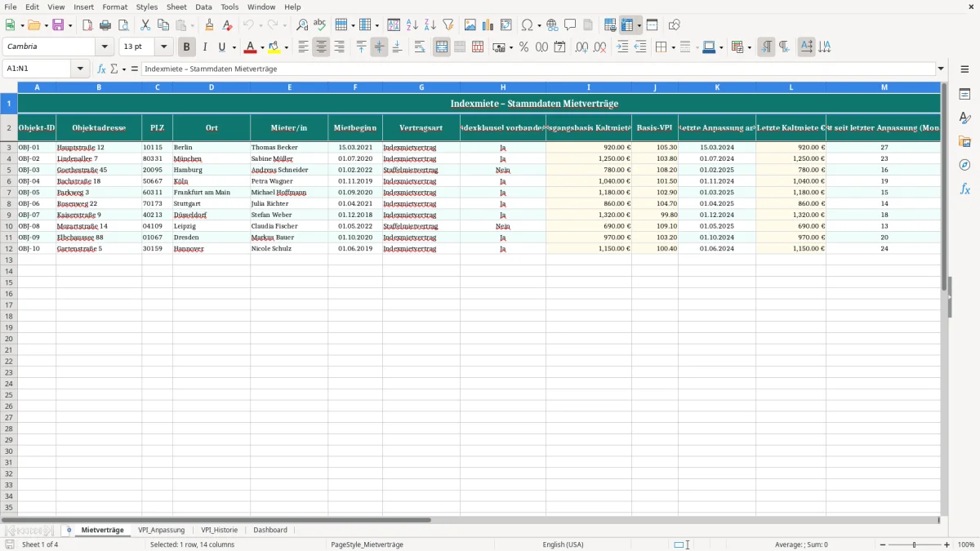Click Sort Descending icon

[430, 25]
